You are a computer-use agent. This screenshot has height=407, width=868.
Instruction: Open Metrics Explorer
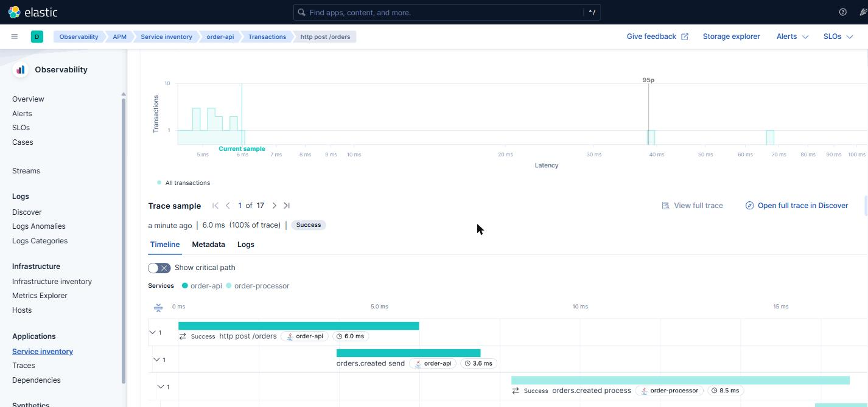40,296
